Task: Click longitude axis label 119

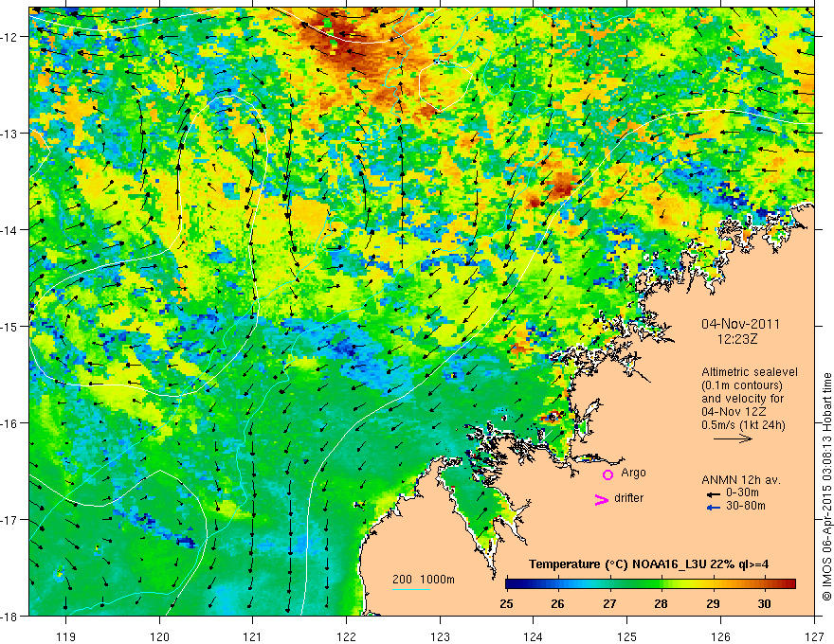Action: (66, 636)
